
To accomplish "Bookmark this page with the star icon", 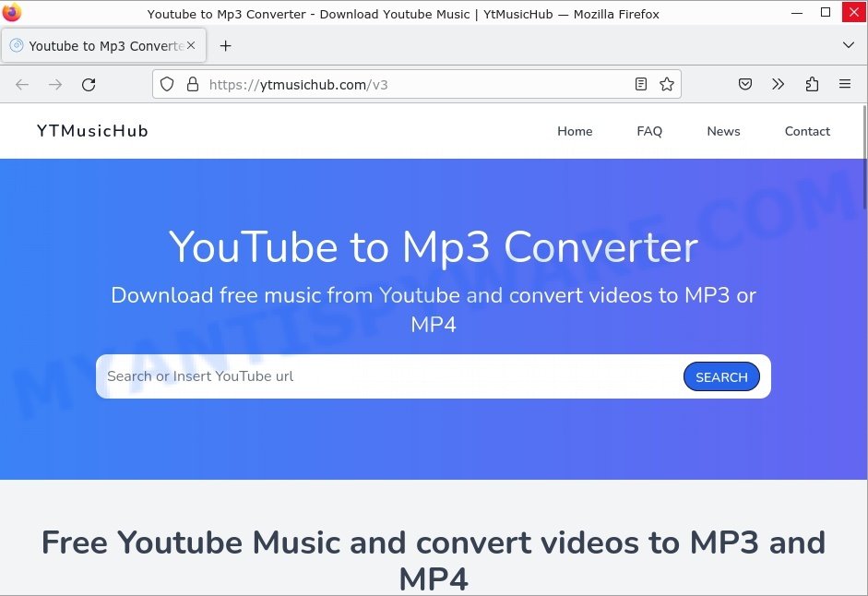I will coord(667,84).
